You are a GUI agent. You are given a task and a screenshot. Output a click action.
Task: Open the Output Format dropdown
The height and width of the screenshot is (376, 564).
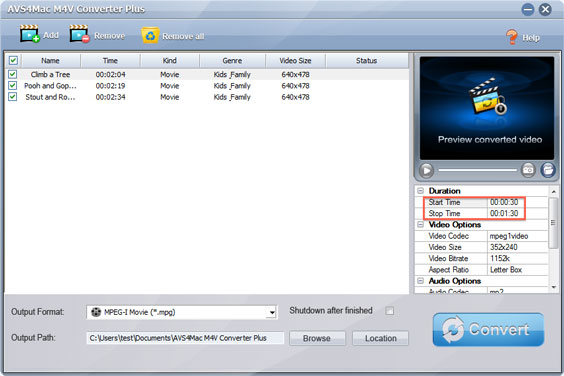272,312
